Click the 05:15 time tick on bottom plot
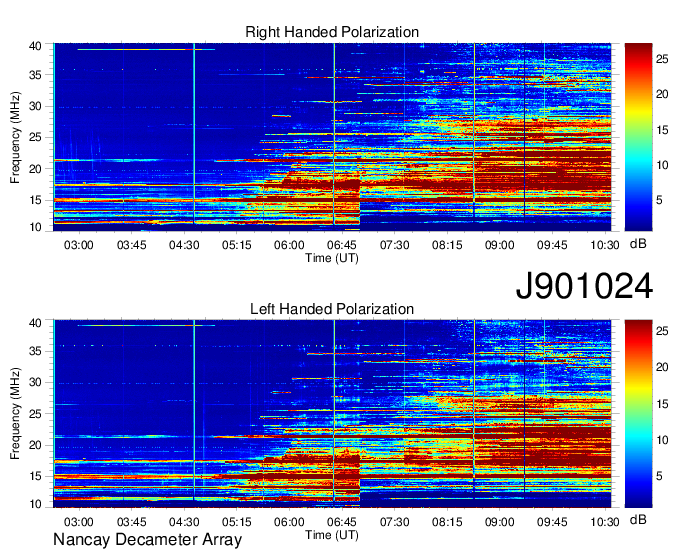 coord(237,522)
